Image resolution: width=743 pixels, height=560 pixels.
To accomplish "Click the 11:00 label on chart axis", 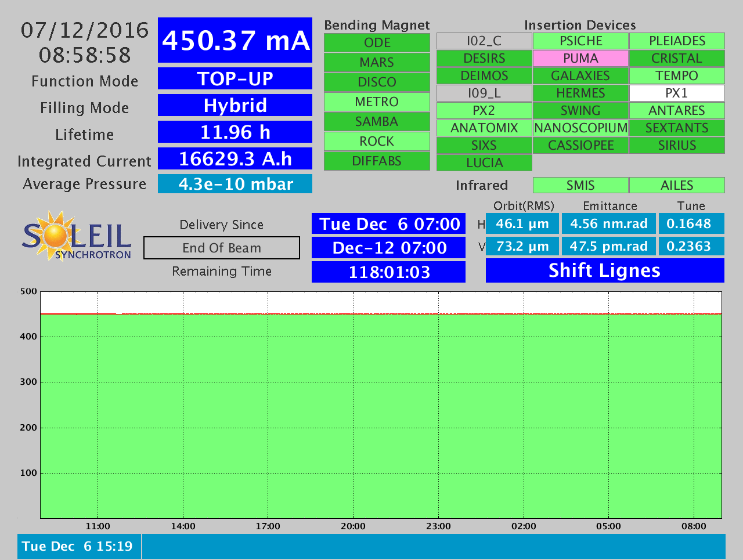I will pos(98,526).
